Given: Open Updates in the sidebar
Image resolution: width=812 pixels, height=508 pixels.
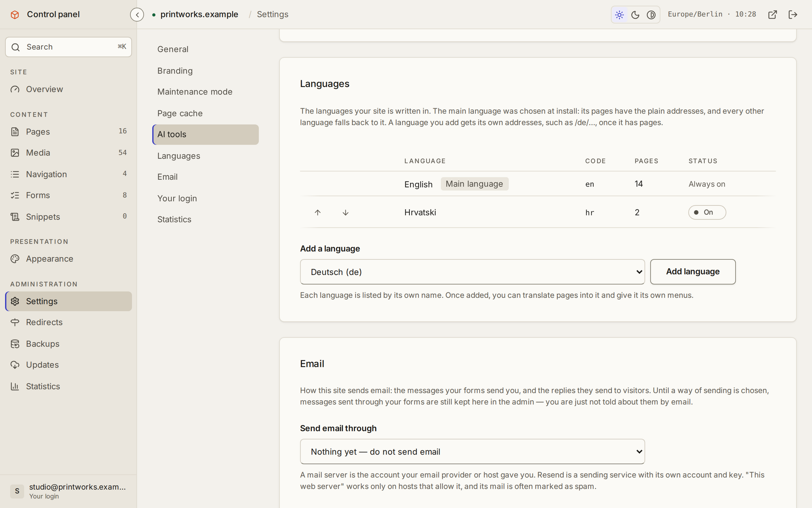Looking at the screenshot, I should [68, 365].
